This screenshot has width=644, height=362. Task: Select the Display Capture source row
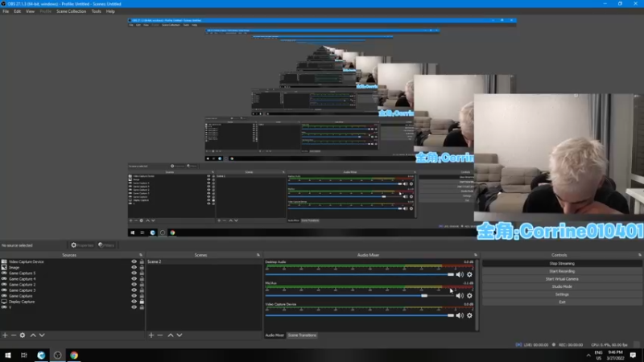pos(72,302)
